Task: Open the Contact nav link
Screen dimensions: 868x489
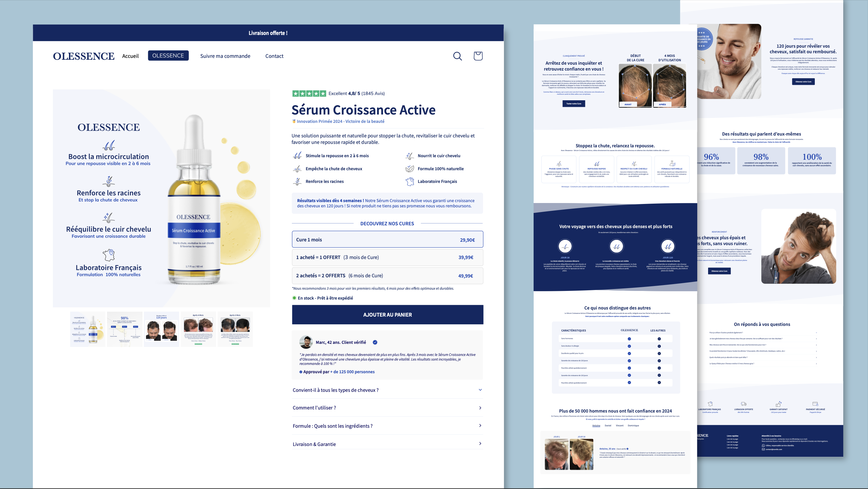Action: 274,56
